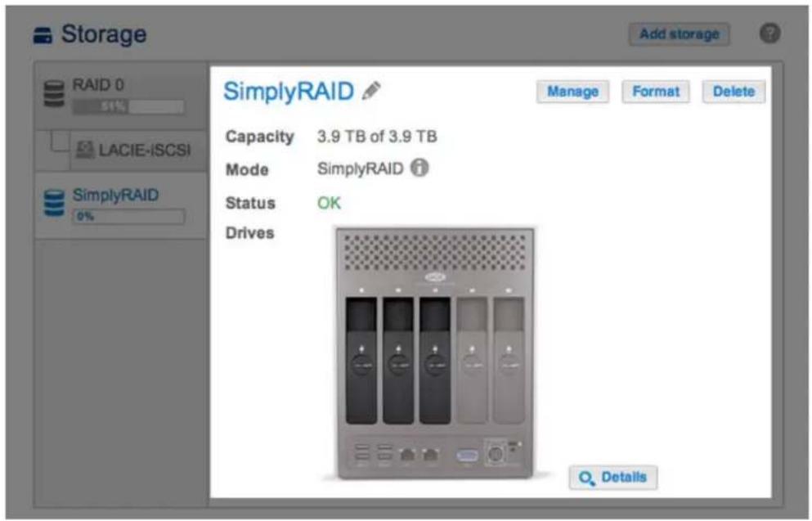Click the Storage drive icon in header

click(x=43, y=36)
